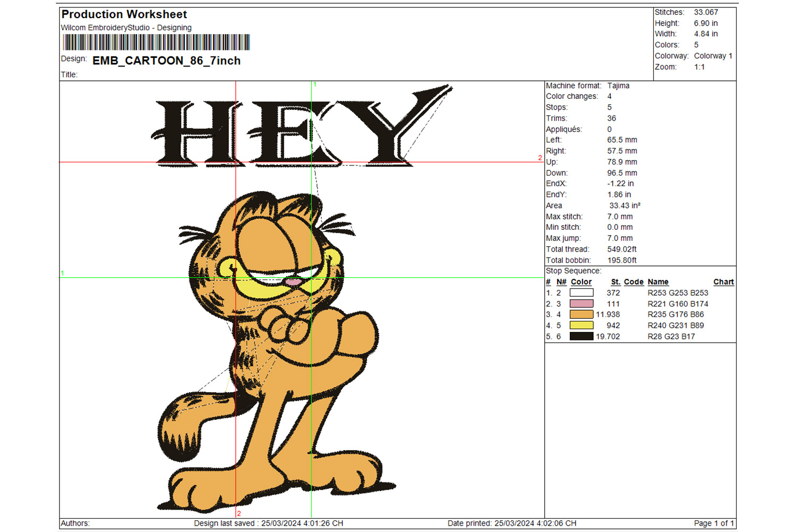Click the Code column header
Viewport: 799px width, 532px height.
(634, 282)
